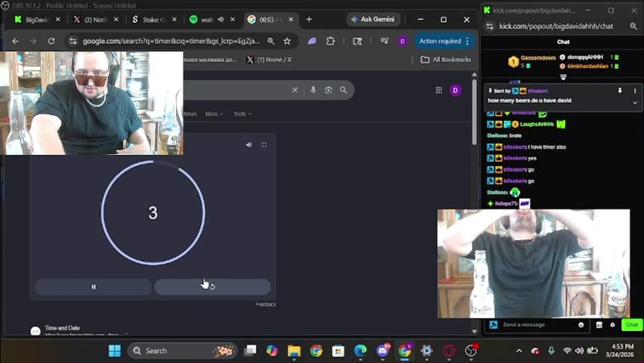644x363 pixels.
Task: Expand the timer to fullscreen
Action: coord(264,145)
